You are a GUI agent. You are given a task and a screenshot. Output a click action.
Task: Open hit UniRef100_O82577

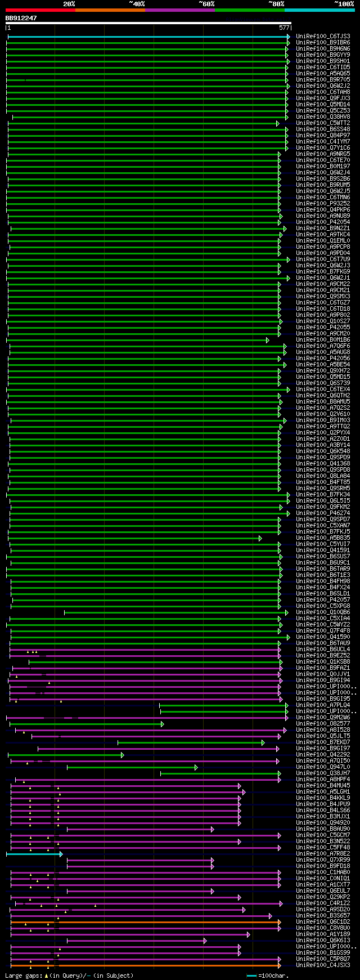pyautogui.click(x=323, y=724)
